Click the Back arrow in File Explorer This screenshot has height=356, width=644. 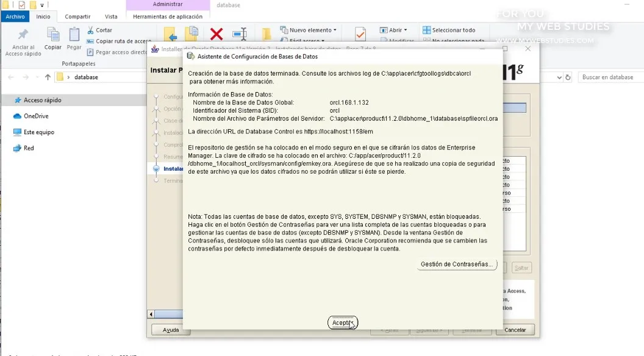coord(11,77)
